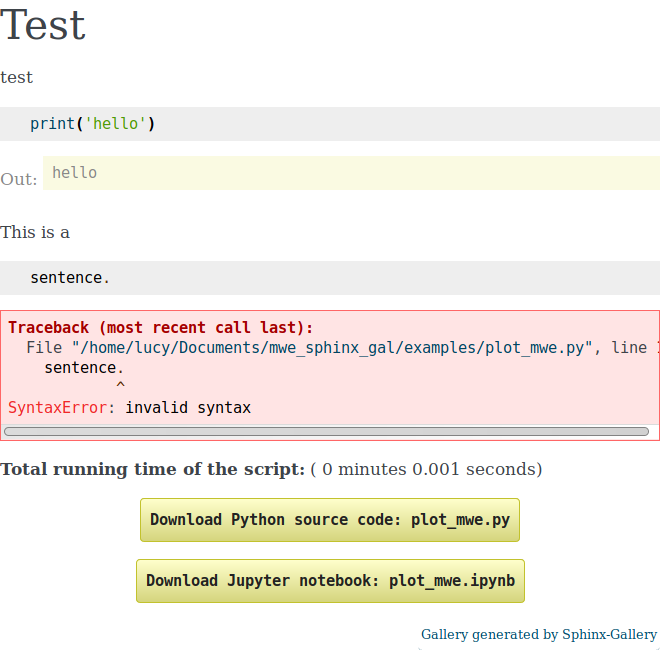The height and width of the screenshot is (650, 660).
Task: Click Download Python source code button
Action: coord(330,520)
